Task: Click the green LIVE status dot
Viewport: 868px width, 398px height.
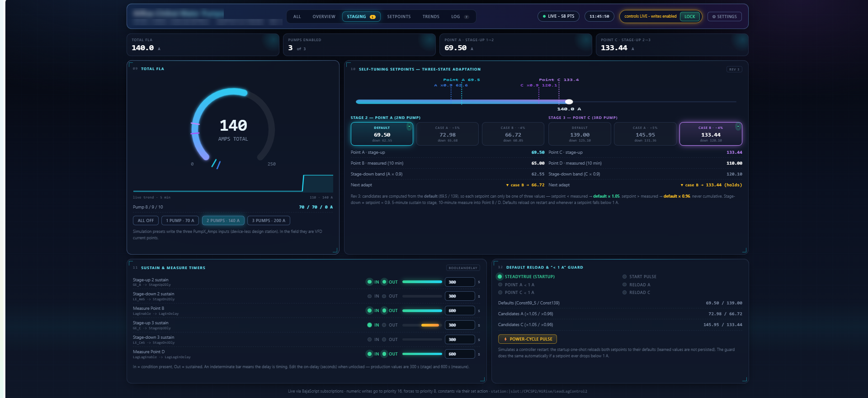Action: [x=544, y=16]
